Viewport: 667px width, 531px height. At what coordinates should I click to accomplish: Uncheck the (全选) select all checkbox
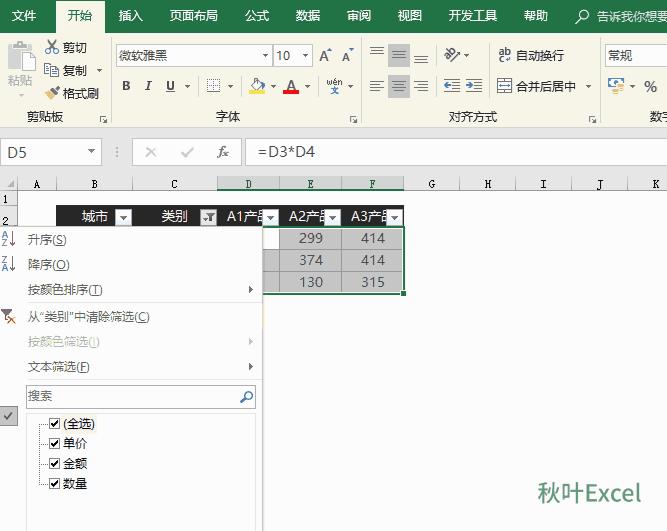coord(54,423)
